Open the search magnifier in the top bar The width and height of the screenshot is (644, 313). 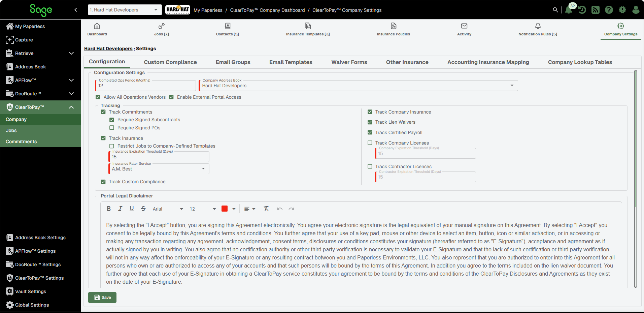coord(555,10)
